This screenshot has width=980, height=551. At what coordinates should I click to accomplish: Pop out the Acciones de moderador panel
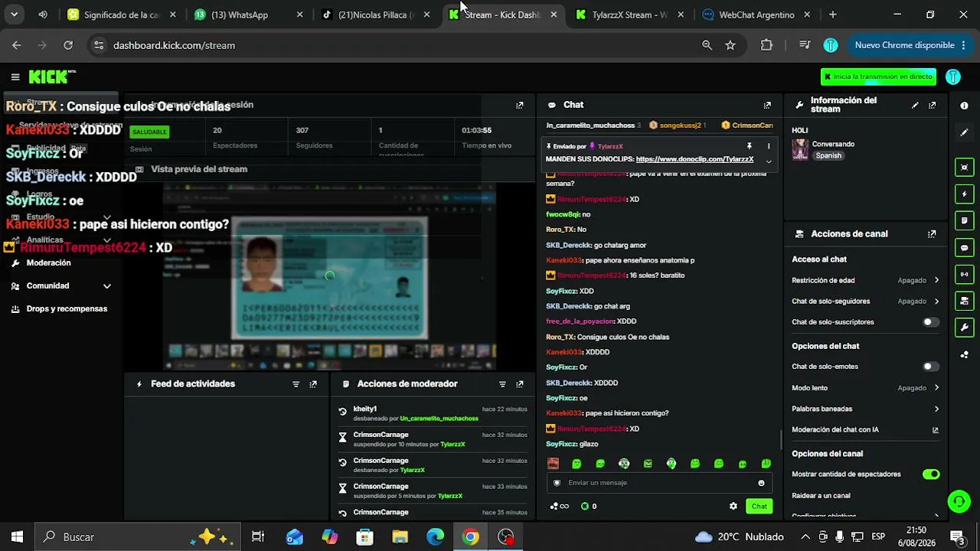520,384
